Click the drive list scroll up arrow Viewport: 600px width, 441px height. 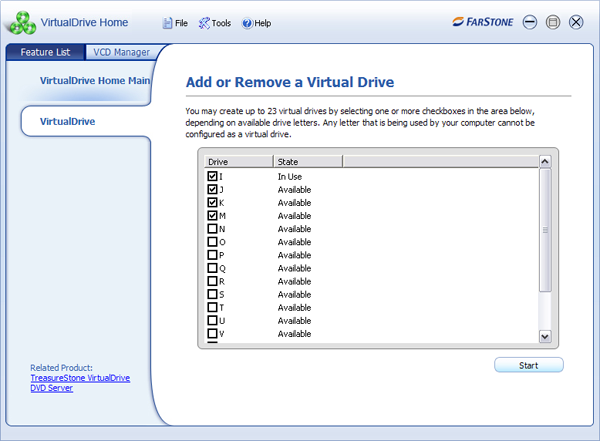[x=545, y=162]
